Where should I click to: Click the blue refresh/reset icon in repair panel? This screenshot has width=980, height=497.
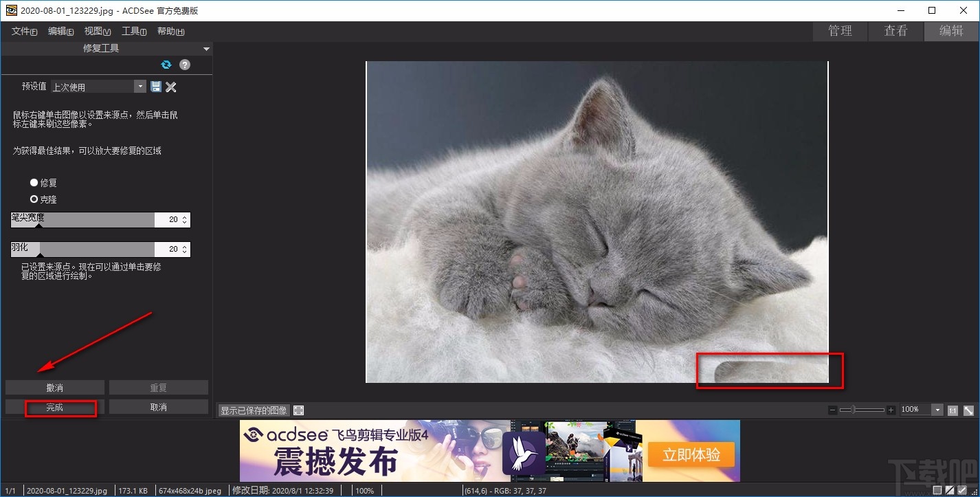166,65
